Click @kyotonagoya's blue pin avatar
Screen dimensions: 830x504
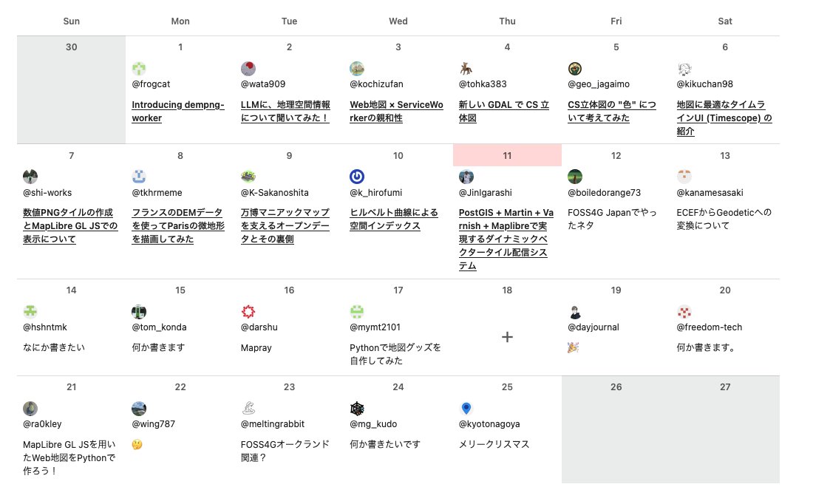466,408
